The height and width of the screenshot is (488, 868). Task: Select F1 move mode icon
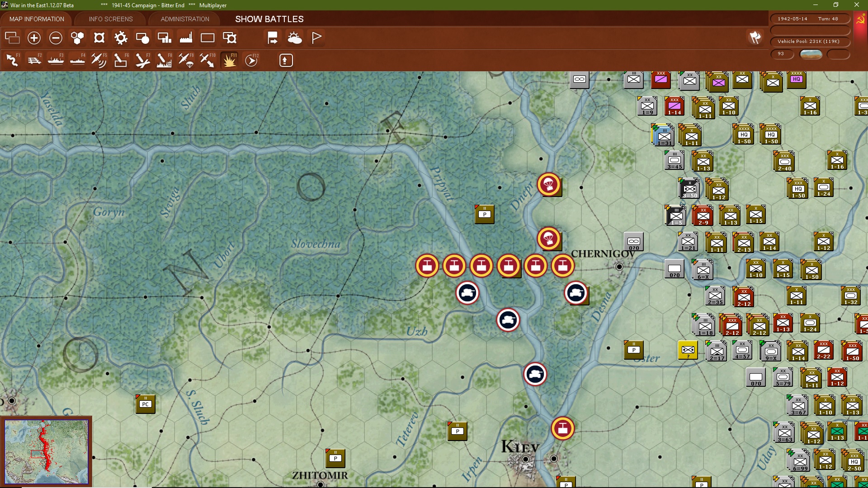[x=13, y=60]
